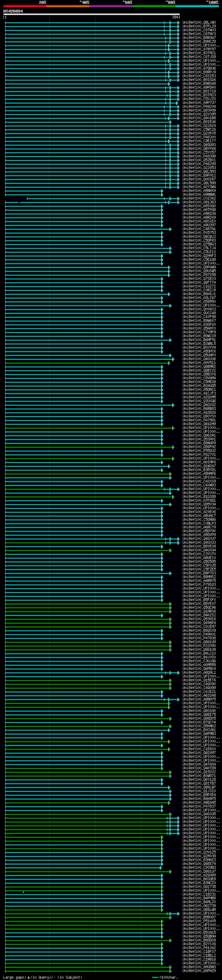Select entry UniRef100_B6HF51
This screenshot has width=222, height=980.
(199, 340)
